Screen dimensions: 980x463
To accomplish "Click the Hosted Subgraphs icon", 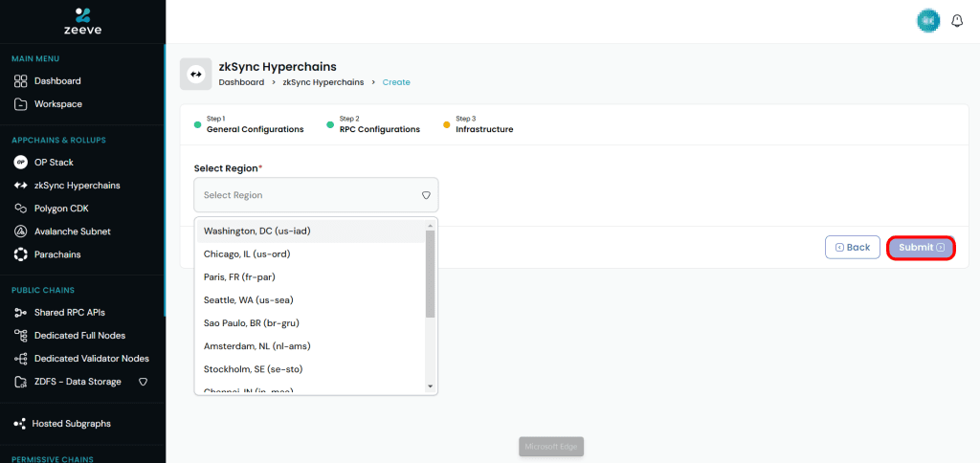I will [x=19, y=424].
